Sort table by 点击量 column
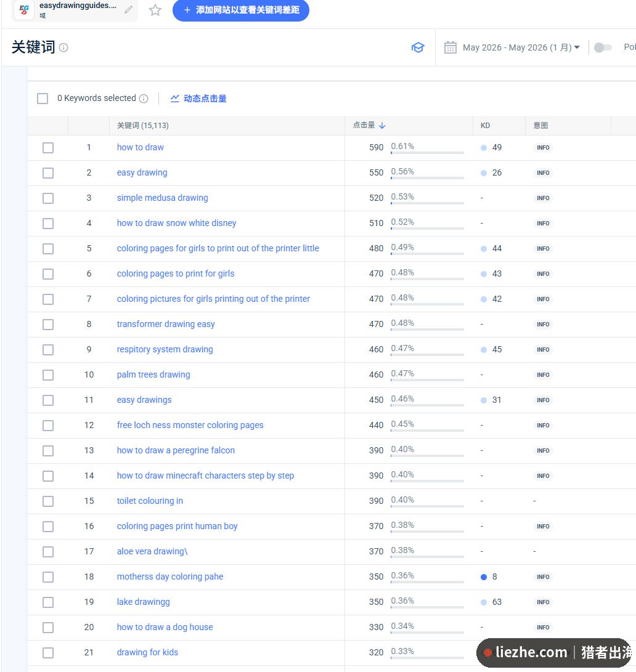636x672 pixels. coord(369,126)
